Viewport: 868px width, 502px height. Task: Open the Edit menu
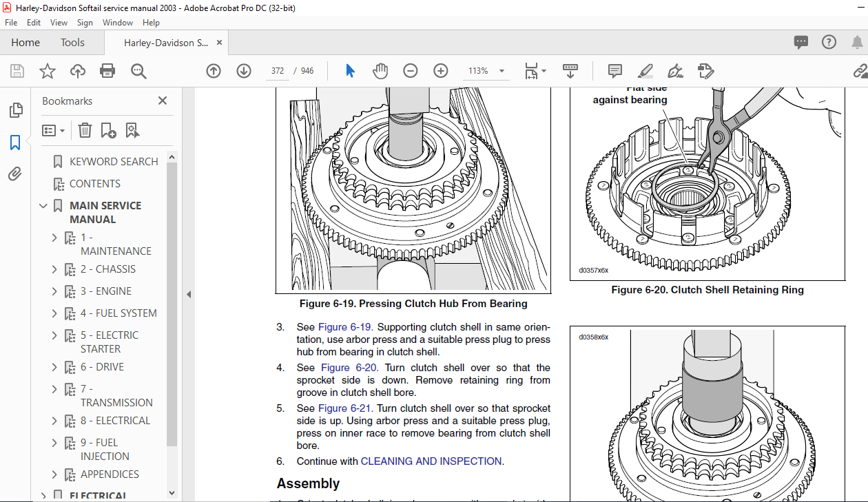tap(34, 23)
